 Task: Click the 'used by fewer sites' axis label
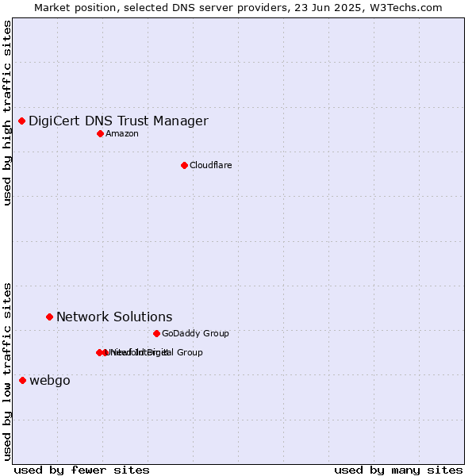coord(82,470)
